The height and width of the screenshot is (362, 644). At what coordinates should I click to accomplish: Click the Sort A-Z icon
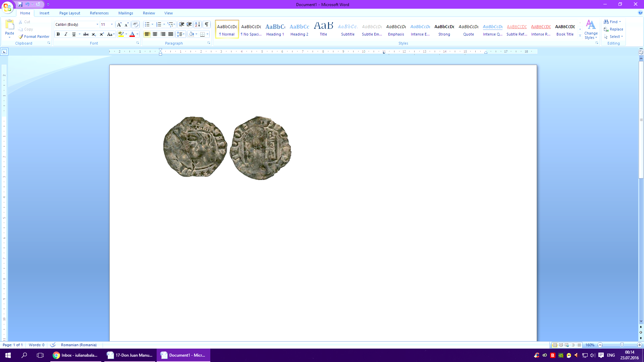(198, 24)
